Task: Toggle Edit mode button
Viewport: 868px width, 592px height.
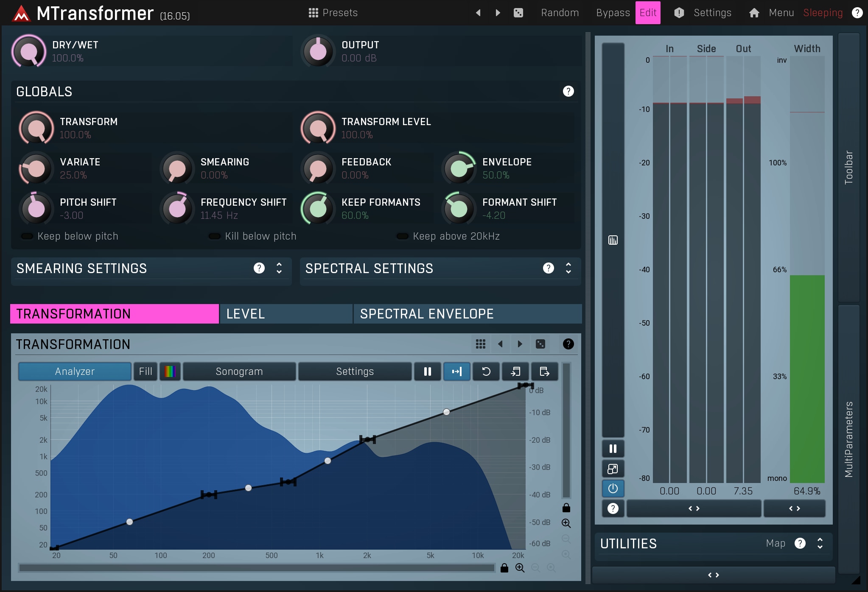Action: click(x=648, y=13)
